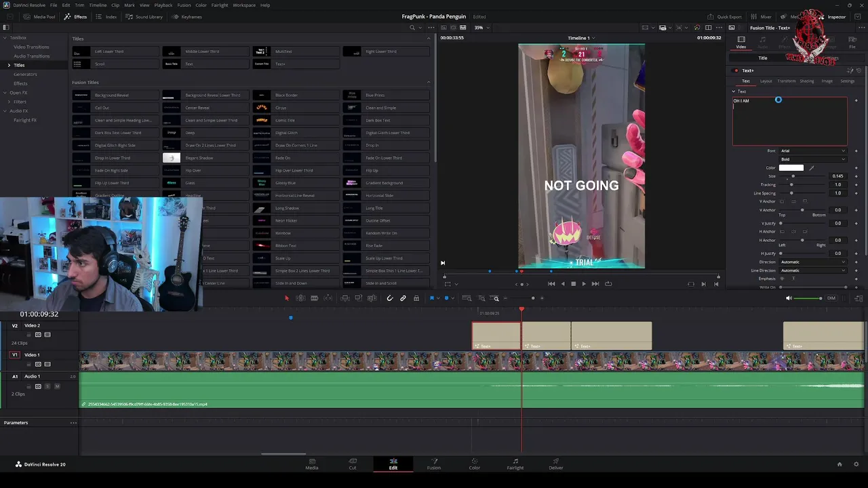Mute the Audio 1 track
Viewport: 868px width, 488px height.
(x=57, y=386)
